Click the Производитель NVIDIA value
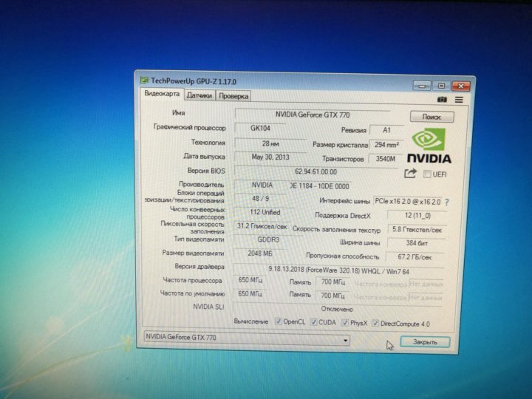Image resolution: width=532 pixels, height=399 pixels. pos(262,185)
